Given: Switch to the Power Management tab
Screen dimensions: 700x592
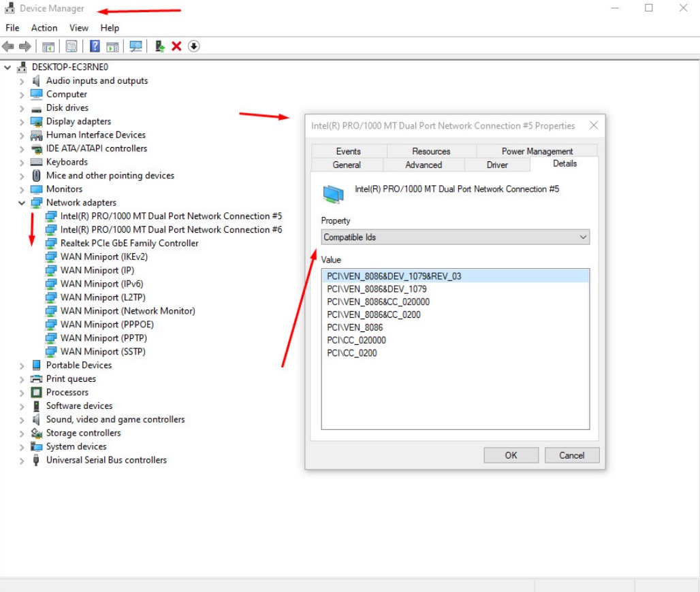Looking at the screenshot, I should (x=537, y=151).
